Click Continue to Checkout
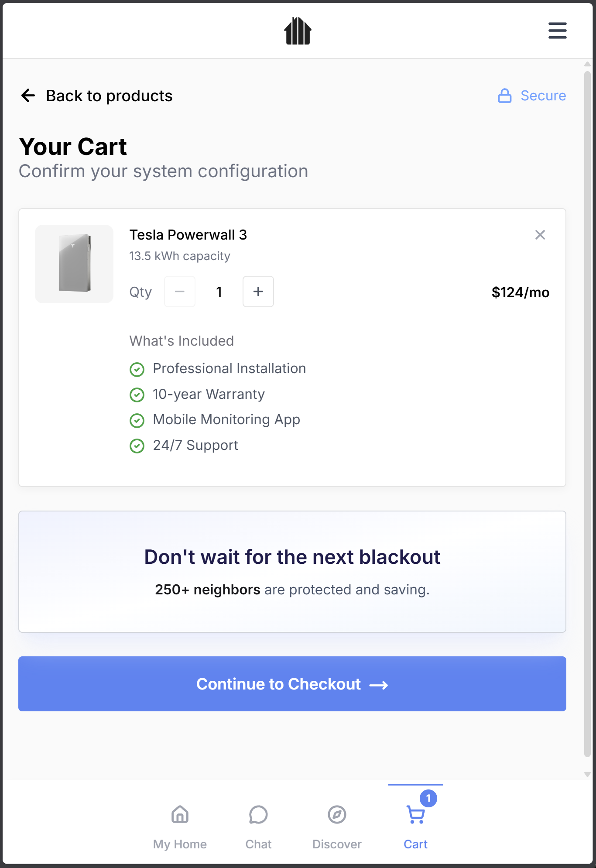The image size is (596, 868). (291, 684)
